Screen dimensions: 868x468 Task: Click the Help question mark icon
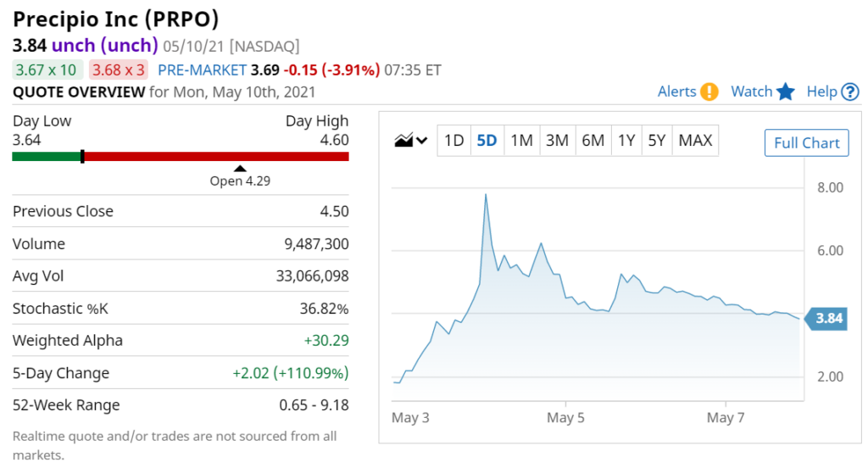[849, 92]
